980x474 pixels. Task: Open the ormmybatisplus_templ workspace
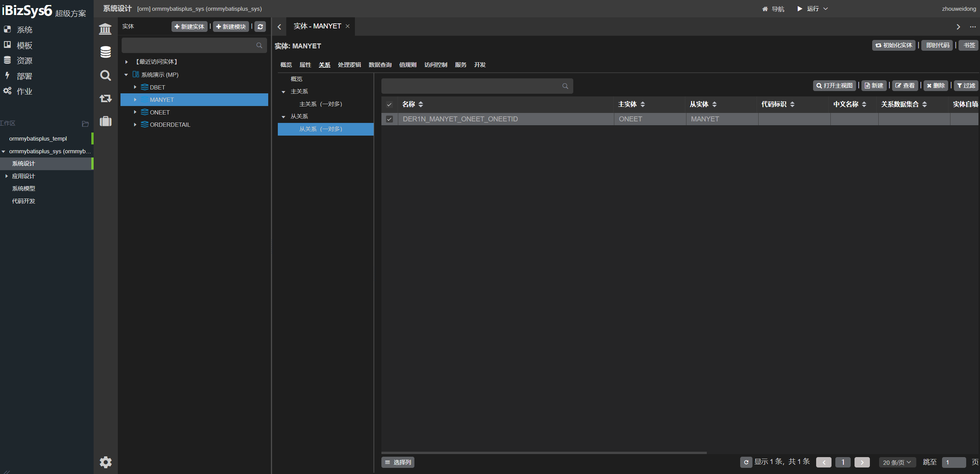coord(38,139)
